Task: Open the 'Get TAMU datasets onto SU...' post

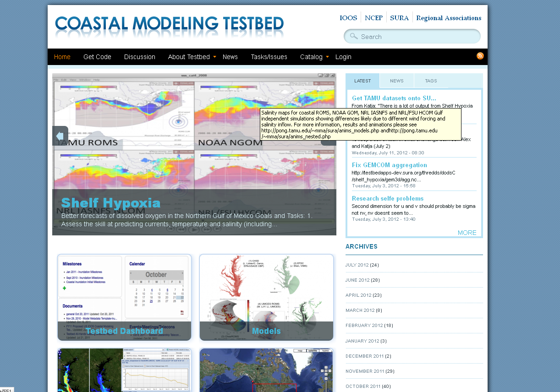Action: (394, 98)
